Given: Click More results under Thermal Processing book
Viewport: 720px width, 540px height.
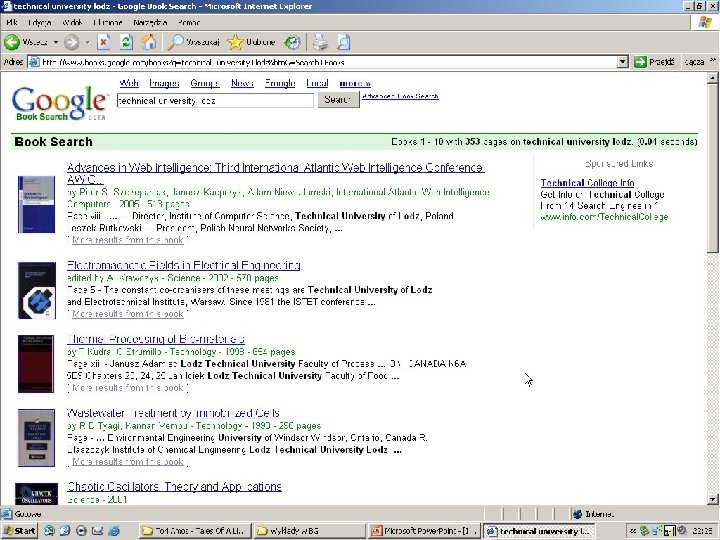Looking at the screenshot, I should coord(128,388).
